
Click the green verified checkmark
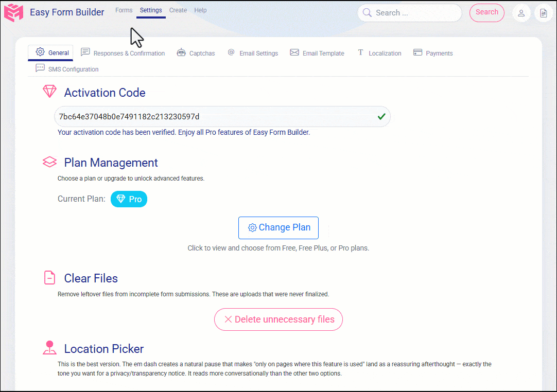coord(381,116)
